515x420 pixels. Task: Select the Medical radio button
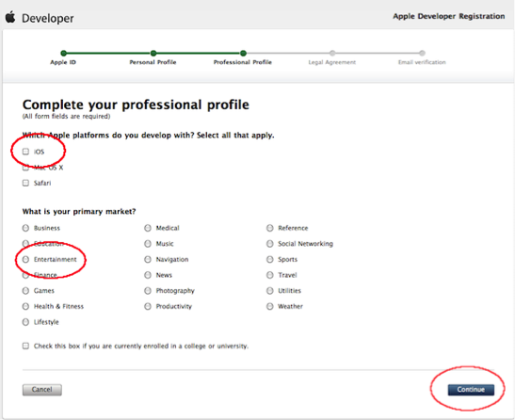(148, 228)
